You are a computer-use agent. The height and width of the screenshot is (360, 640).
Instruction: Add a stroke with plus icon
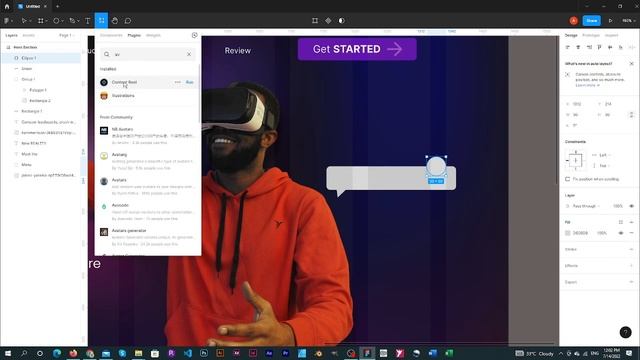point(631,249)
